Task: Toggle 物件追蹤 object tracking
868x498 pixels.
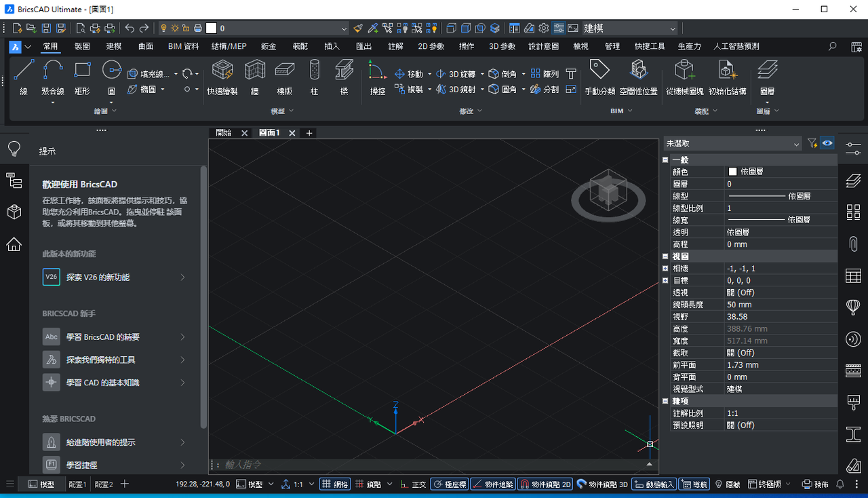Action: tap(493, 484)
